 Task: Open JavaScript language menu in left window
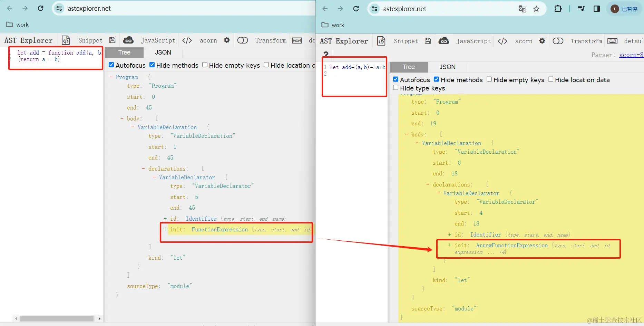pos(158,40)
